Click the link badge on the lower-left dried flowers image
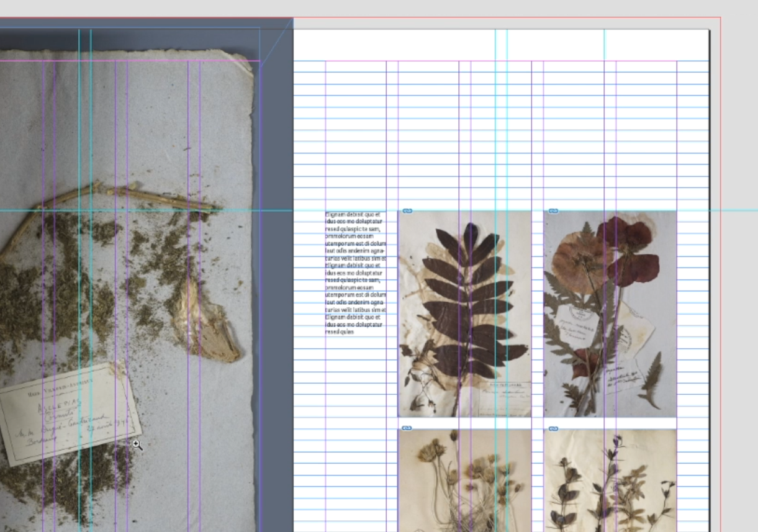 point(407,428)
